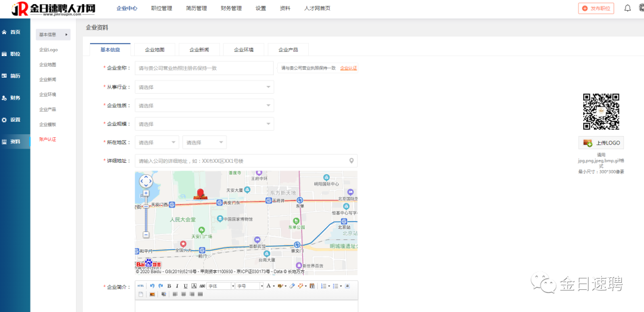
Task: Open the first 所在地区 dropdown
Action: (x=157, y=142)
